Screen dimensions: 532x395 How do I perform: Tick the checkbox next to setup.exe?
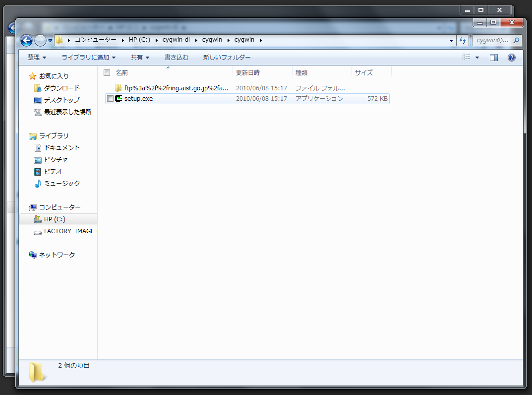110,99
